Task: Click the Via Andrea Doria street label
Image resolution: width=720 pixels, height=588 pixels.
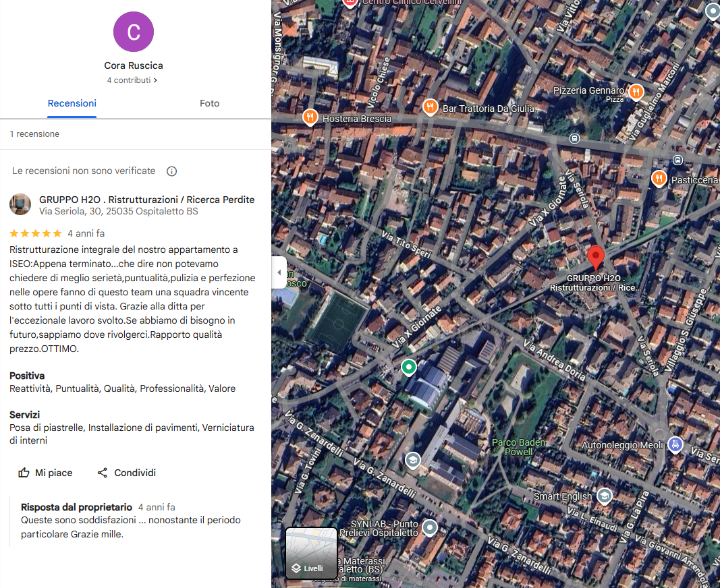Action: click(555, 361)
